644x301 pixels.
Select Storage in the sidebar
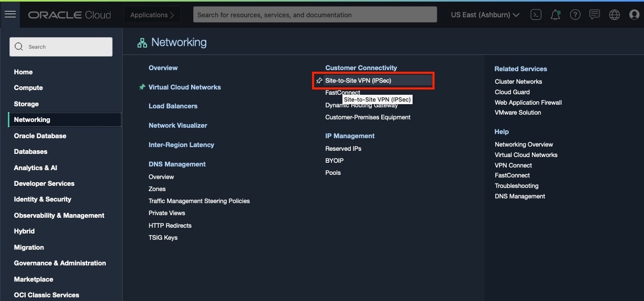click(26, 104)
